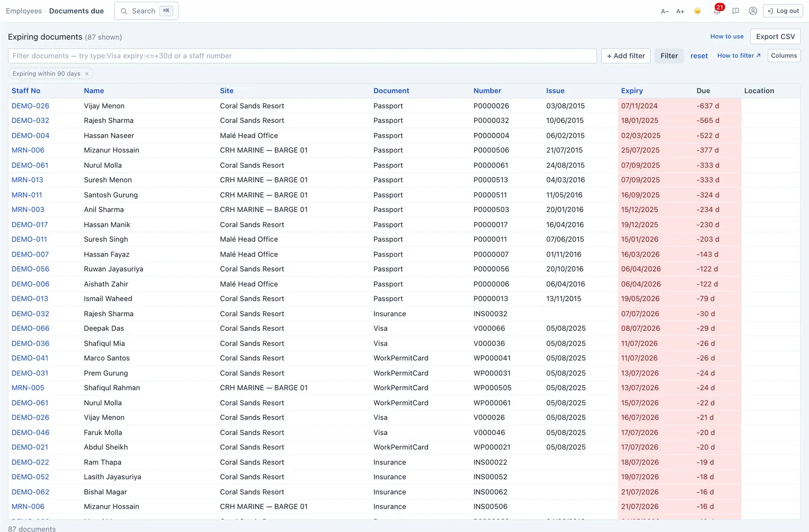Select issue date 13/11/2015

click(x=564, y=299)
